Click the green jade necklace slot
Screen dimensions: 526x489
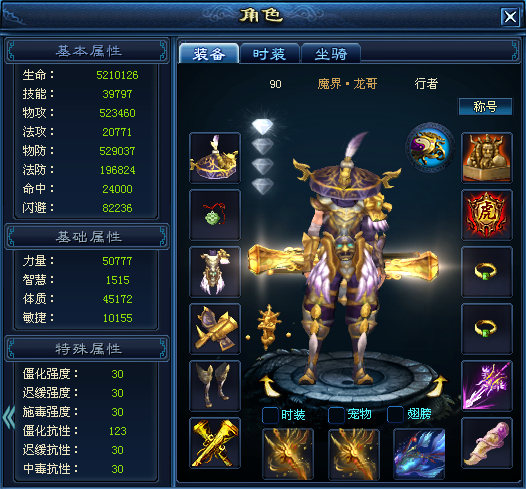point(215,215)
